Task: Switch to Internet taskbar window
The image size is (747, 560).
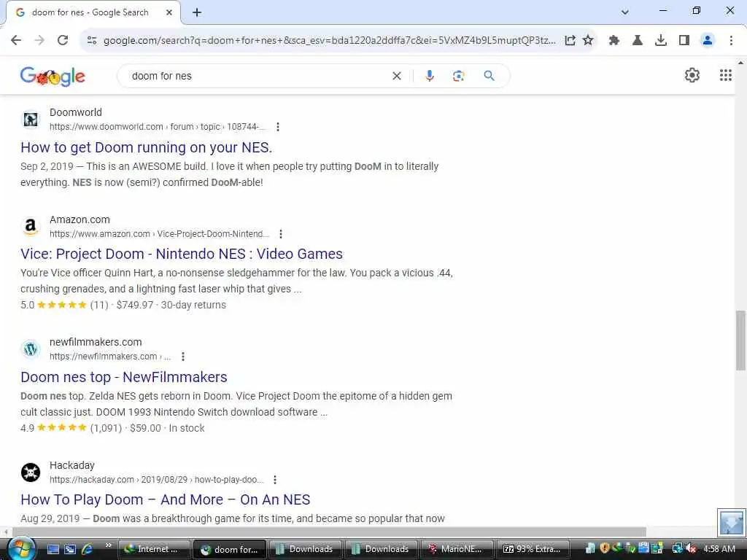Action: click(154, 549)
